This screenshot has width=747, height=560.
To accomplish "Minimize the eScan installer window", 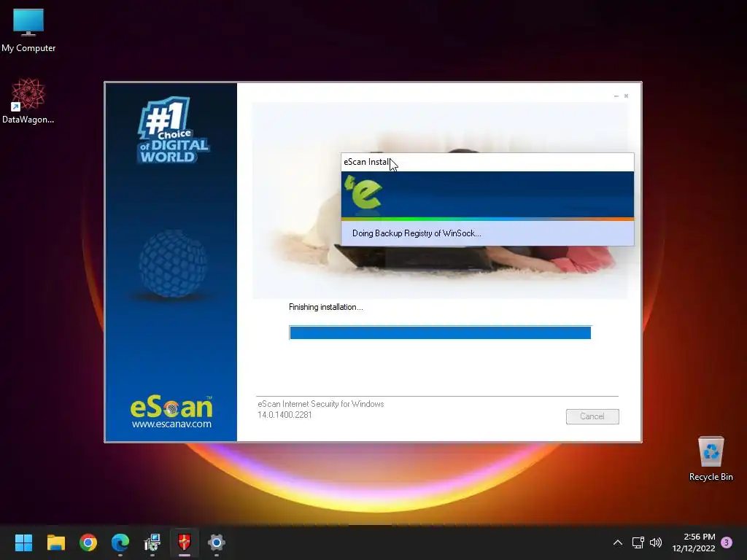I will pos(616,96).
